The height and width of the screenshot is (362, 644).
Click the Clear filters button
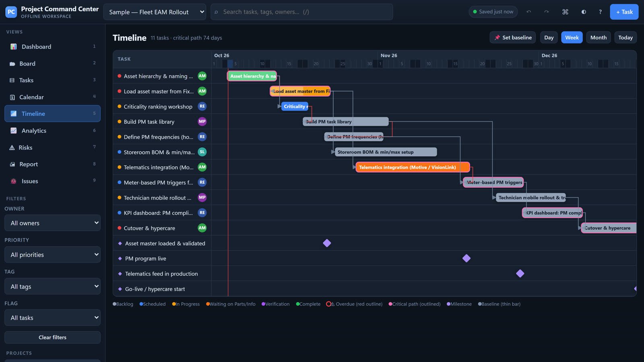point(52,337)
